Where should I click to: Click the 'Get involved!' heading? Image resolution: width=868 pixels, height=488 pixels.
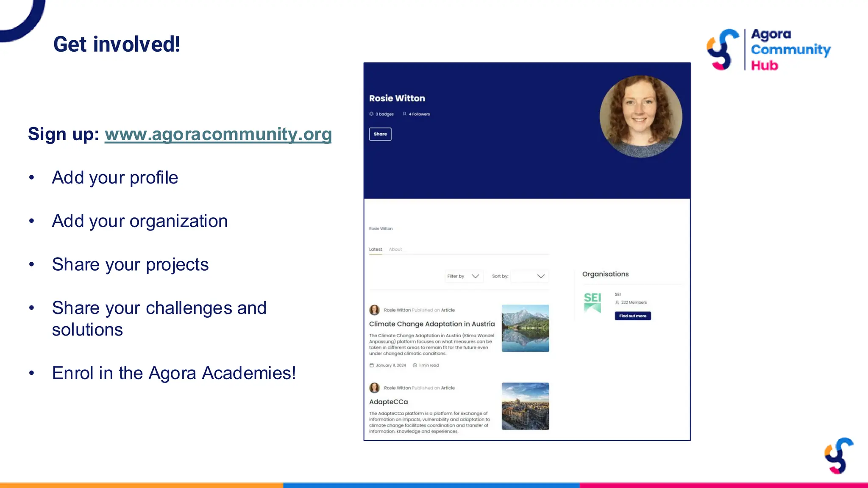[x=117, y=44]
